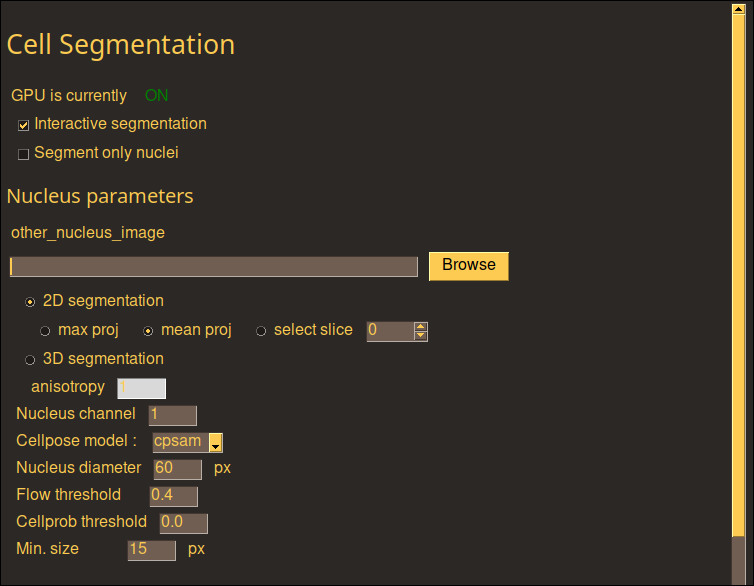Click scrollbar track below thumb
Viewport: 754px width, 586px height.
click(738, 561)
